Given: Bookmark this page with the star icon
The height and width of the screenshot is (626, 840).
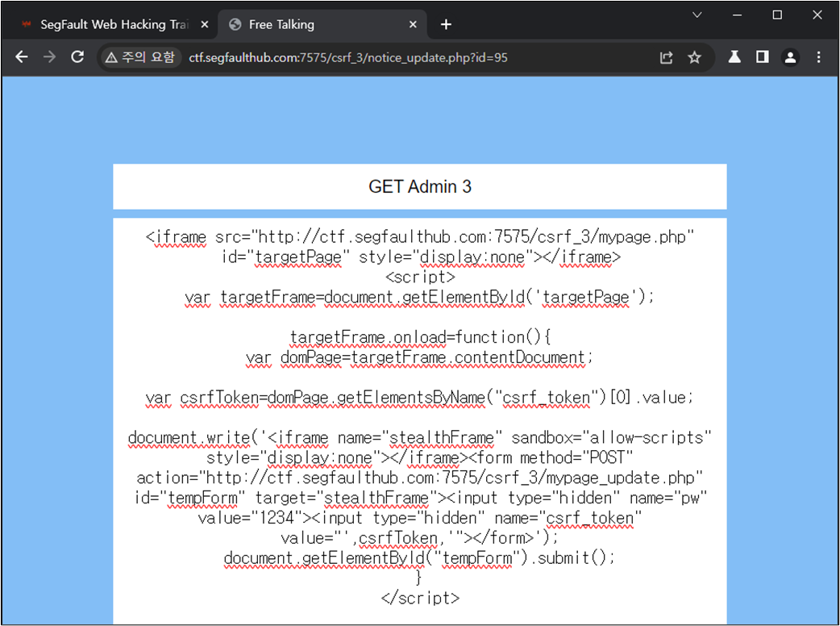Looking at the screenshot, I should click(694, 57).
